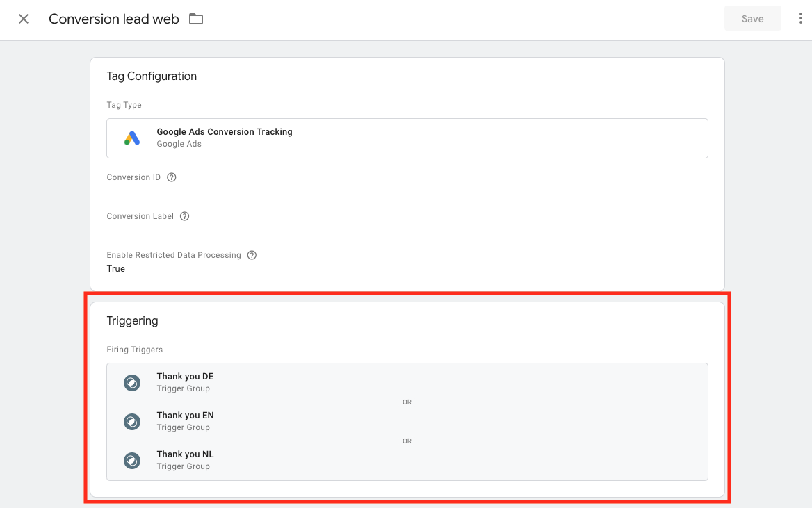The image size is (812, 508).
Task: Open the Google Ads Conversion Tracking tag type
Action: tap(407, 138)
